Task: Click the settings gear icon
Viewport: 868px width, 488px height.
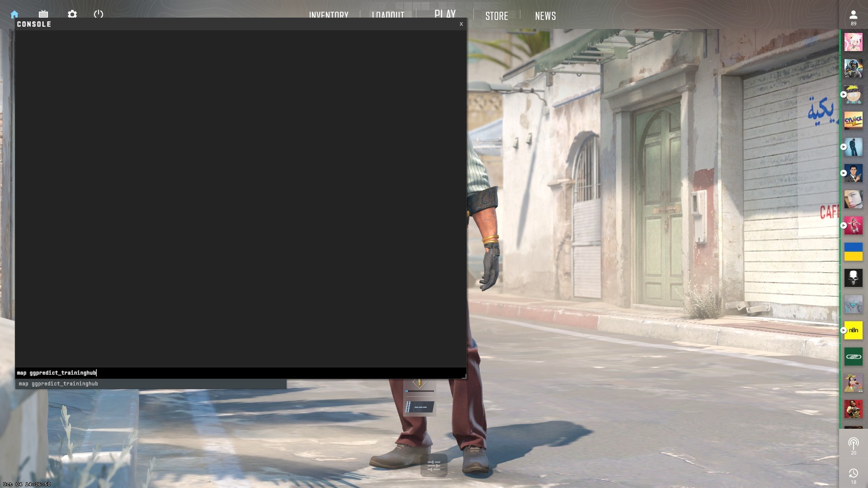Action: point(71,13)
